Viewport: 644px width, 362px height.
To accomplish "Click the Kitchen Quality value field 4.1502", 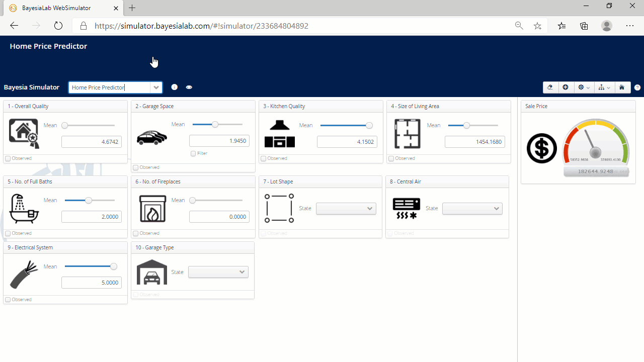I will tap(347, 142).
